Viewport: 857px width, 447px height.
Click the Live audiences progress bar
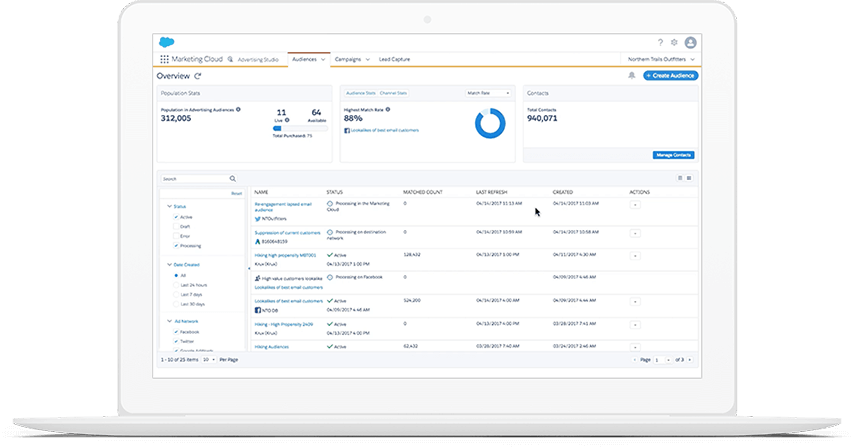point(300,128)
